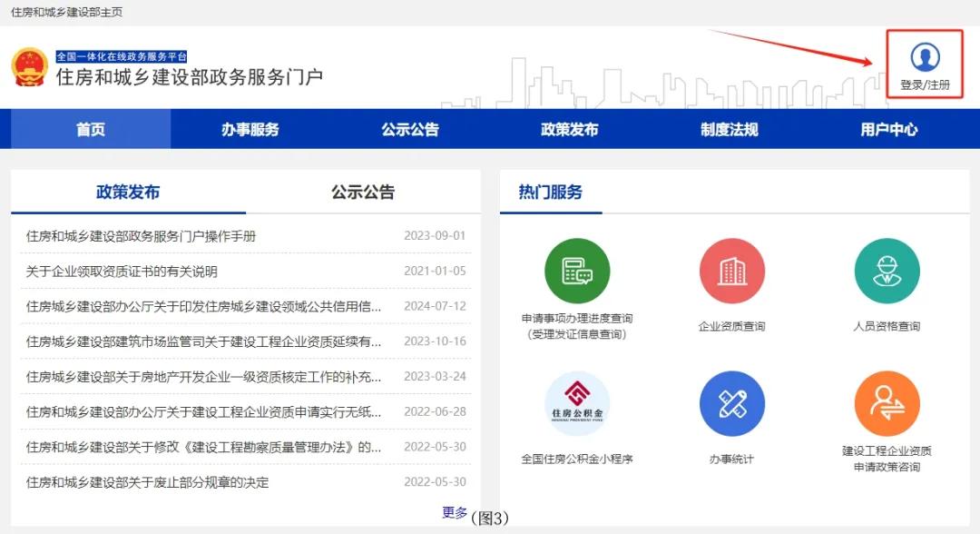The height and width of the screenshot is (534, 980).
Task: Click 更多 to view more policies
Action: tap(455, 512)
